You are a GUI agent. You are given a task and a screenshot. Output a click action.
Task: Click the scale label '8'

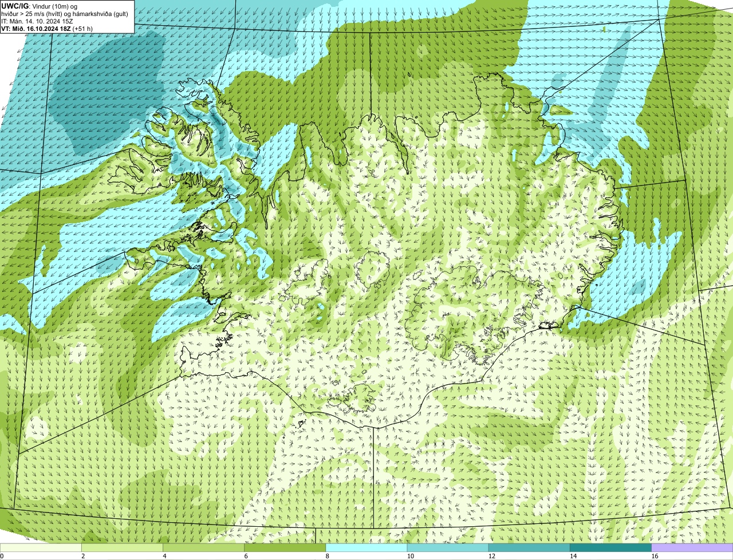click(327, 556)
